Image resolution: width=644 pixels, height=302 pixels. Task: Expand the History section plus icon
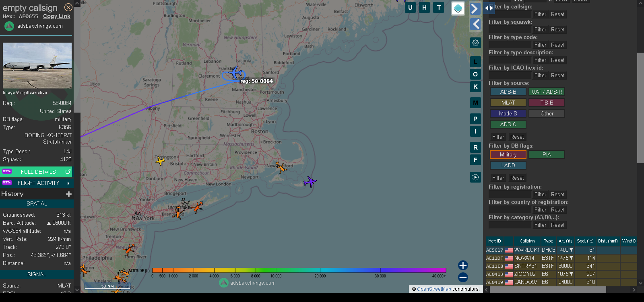tap(69, 194)
